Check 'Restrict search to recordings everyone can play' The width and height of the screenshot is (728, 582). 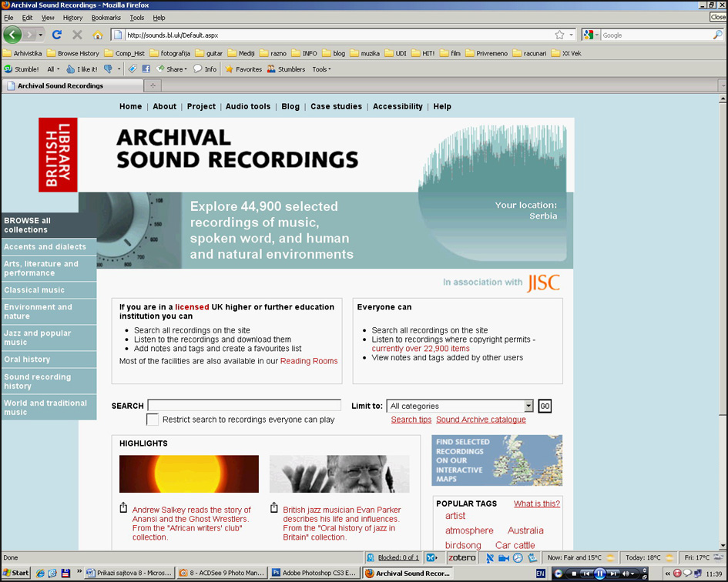tap(153, 420)
